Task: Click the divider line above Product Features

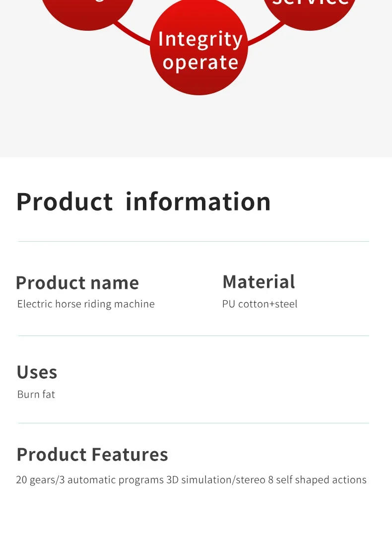Action: tap(194, 423)
